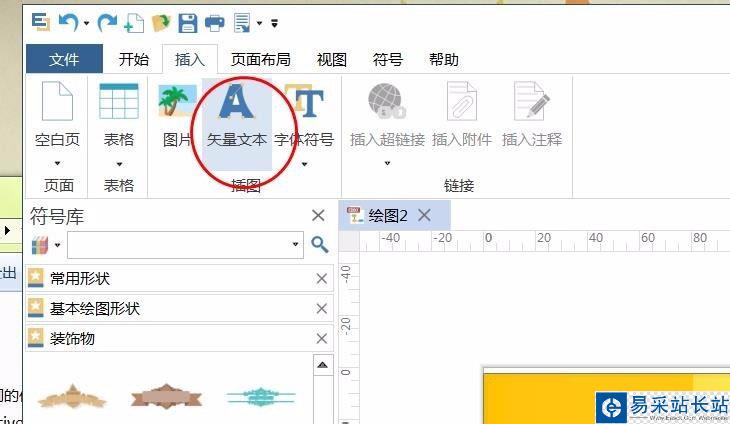
Task: Select the teal ornamental line decoration
Action: click(x=261, y=397)
